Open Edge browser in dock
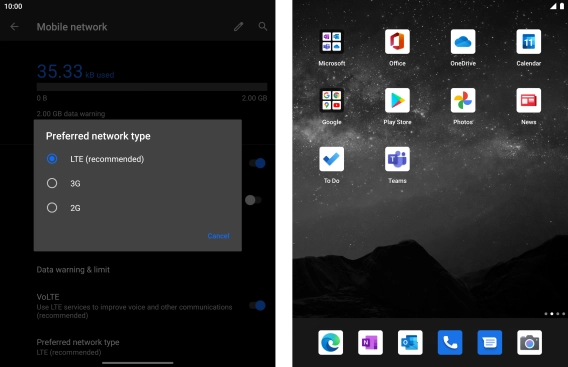 click(330, 342)
